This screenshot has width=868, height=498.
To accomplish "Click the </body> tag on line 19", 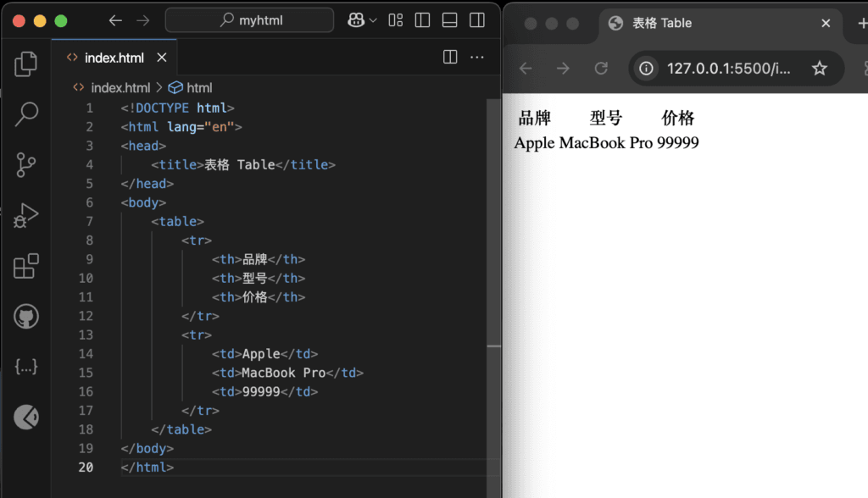I will click(x=147, y=448).
